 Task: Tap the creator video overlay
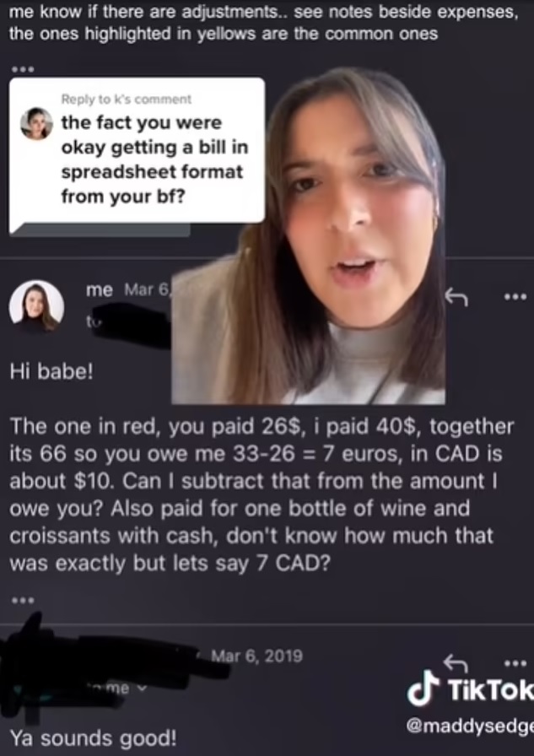[309, 235]
